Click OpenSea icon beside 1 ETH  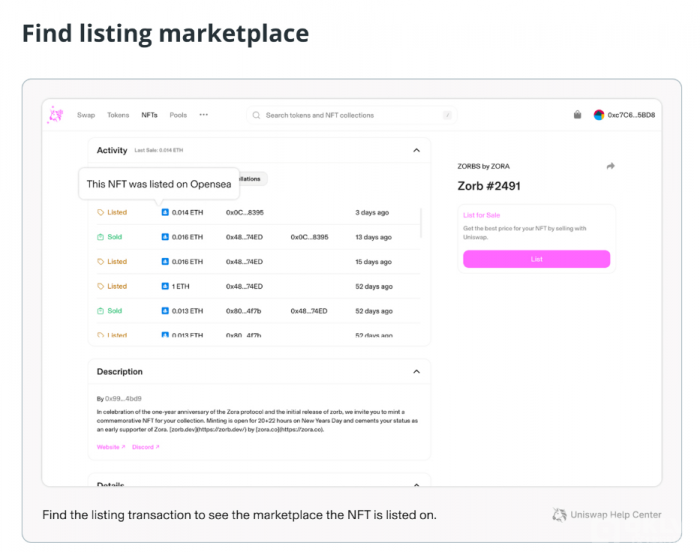pos(165,286)
